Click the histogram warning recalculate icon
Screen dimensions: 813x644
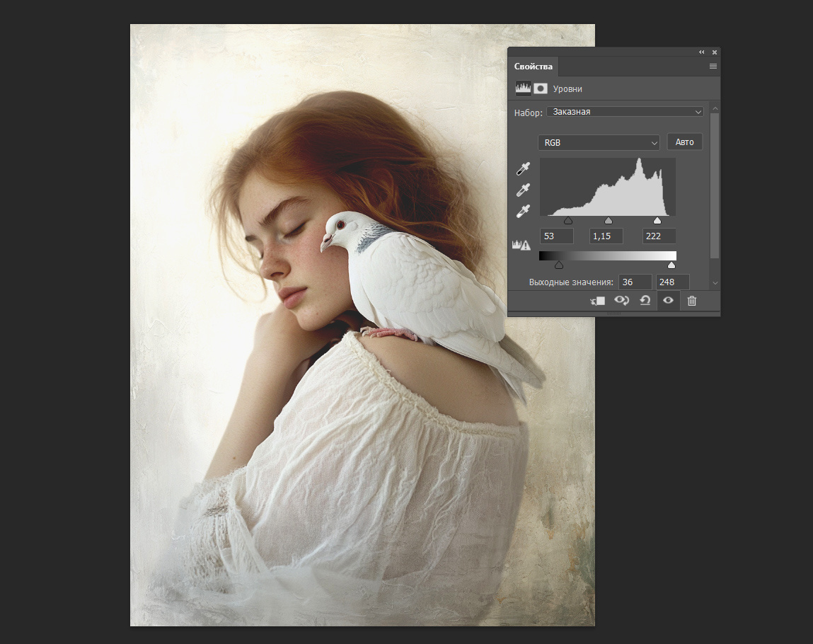tap(521, 245)
